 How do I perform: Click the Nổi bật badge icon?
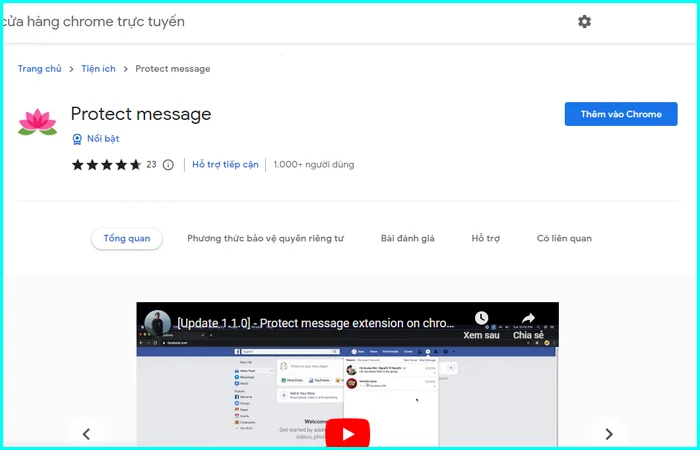coord(77,139)
